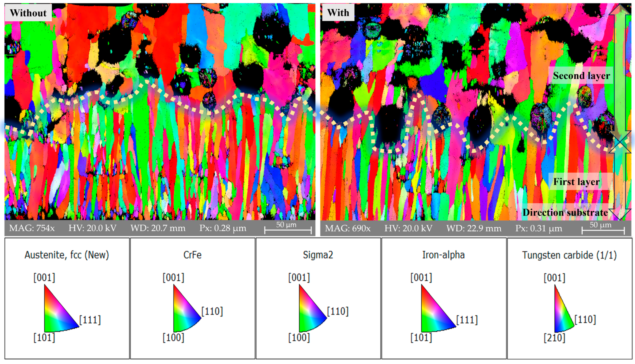Click the 'MAG: 754x' text
The width and height of the screenshot is (635, 364).
pyautogui.click(x=32, y=228)
